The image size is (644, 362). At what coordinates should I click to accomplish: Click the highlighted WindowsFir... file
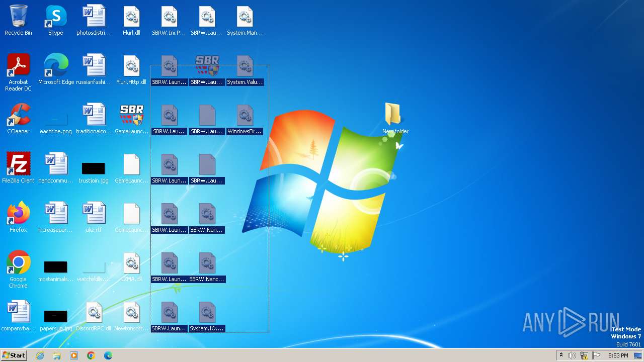(x=245, y=119)
